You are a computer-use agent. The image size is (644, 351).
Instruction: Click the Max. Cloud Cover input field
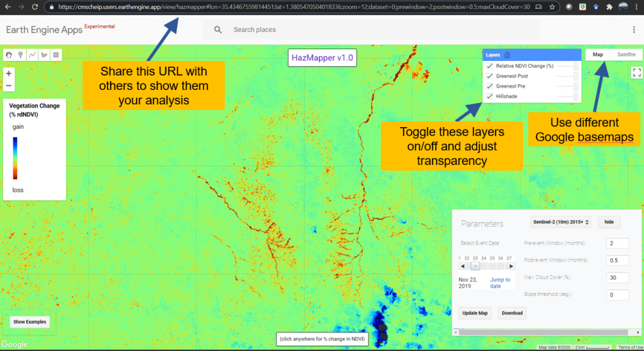click(x=617, y=277)
